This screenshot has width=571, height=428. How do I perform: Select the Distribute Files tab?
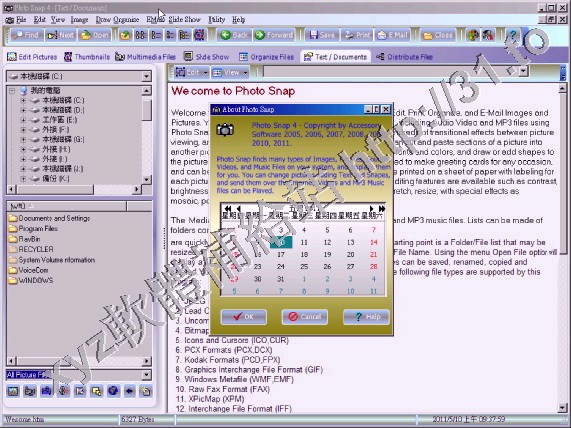(x=405, y=57)
